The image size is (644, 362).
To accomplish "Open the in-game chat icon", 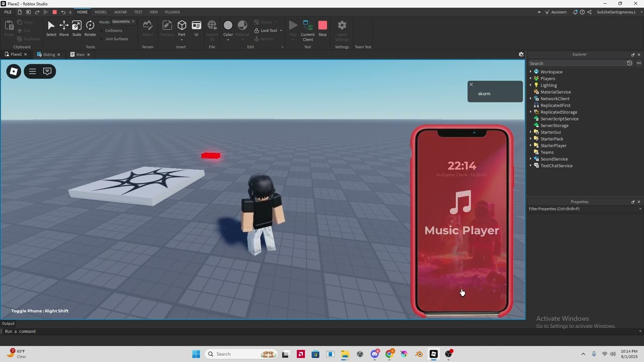I will 47,71.
